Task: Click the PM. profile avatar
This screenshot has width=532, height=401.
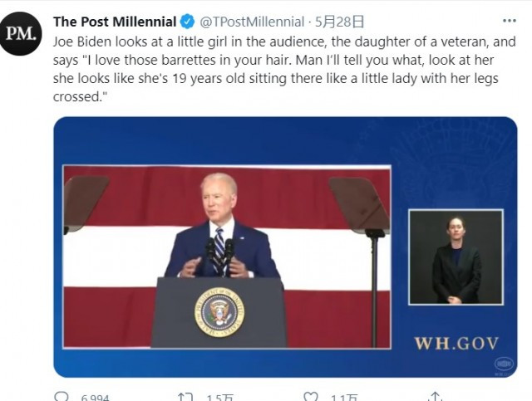Action: click(21, 33)
